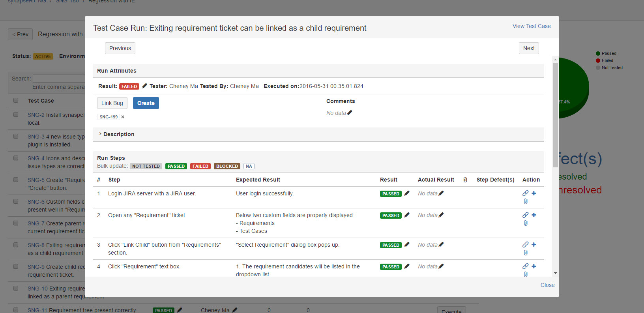Edit step 2 actual result
Viewport: 644px width, 313px height.
[x=441, y=215]
